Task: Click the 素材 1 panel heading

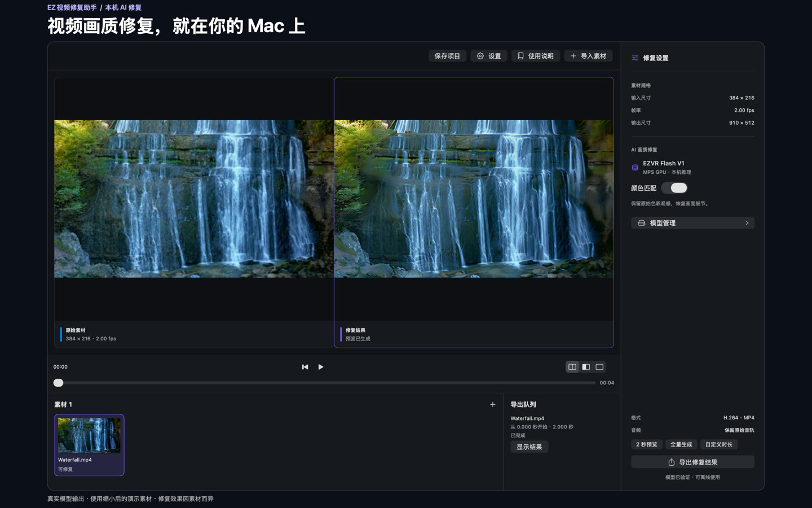Action: (x=63, y=404)
